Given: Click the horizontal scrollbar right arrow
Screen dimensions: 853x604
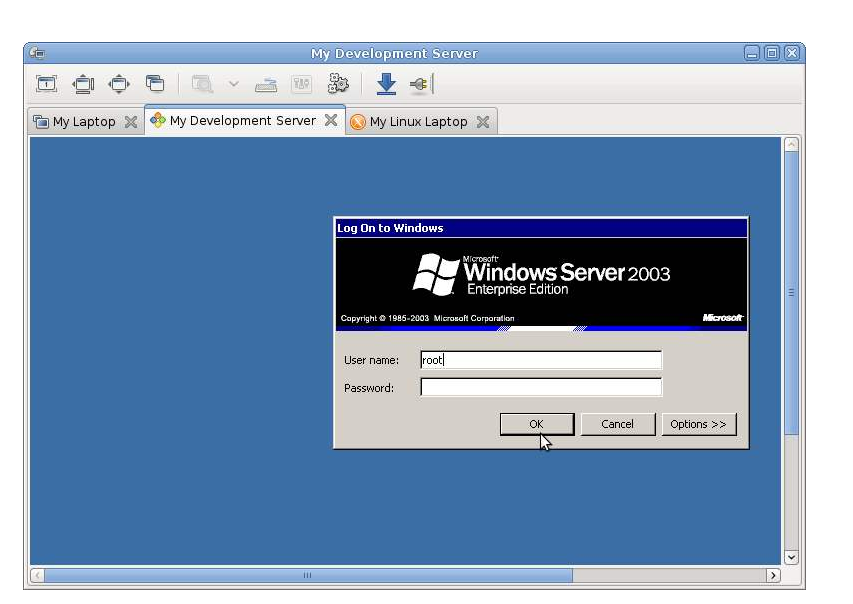Looking at the screenshot, I should point(773,575).
